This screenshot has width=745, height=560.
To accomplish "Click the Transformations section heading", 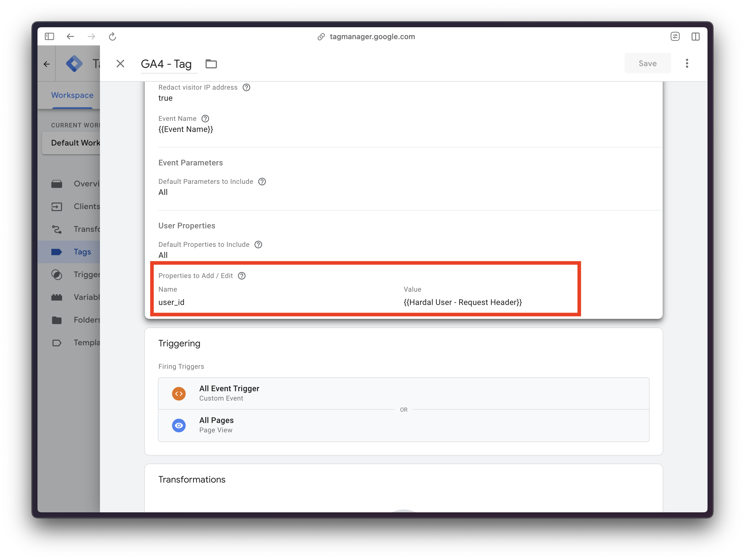I will 192,479.
